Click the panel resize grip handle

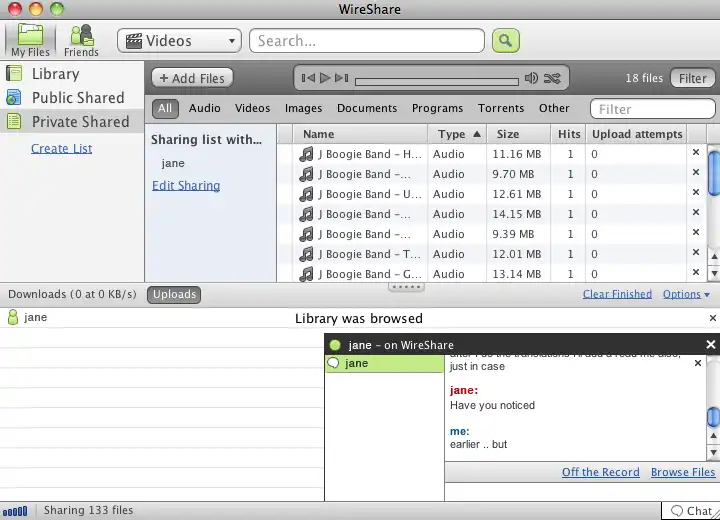point(406,287)
